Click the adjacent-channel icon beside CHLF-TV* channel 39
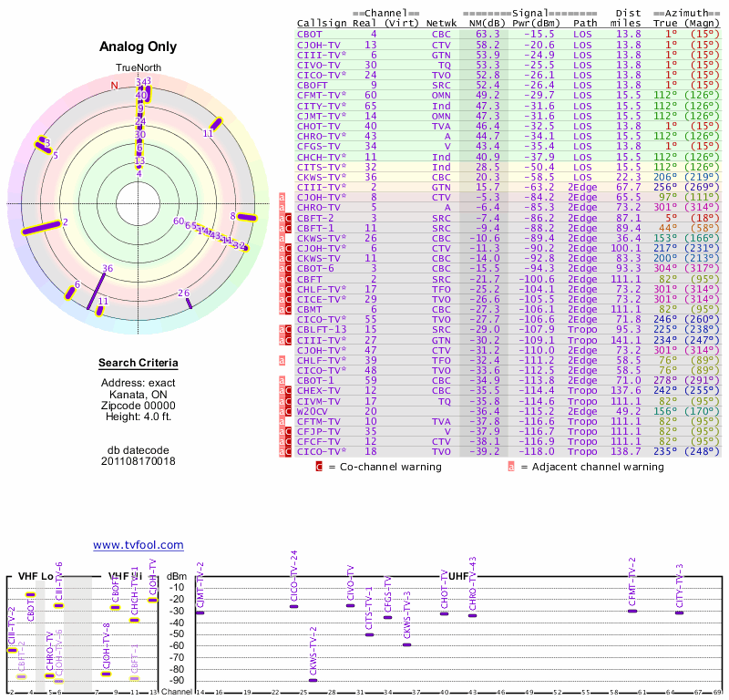This screenshot has height=700, width=729. pyautogui.click(x=282, y=361)
